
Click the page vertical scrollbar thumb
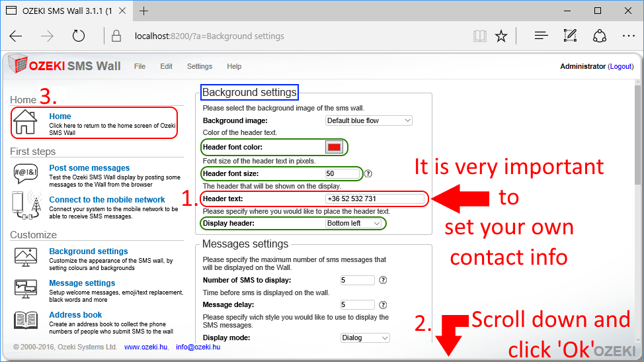(x=637, y=136)
